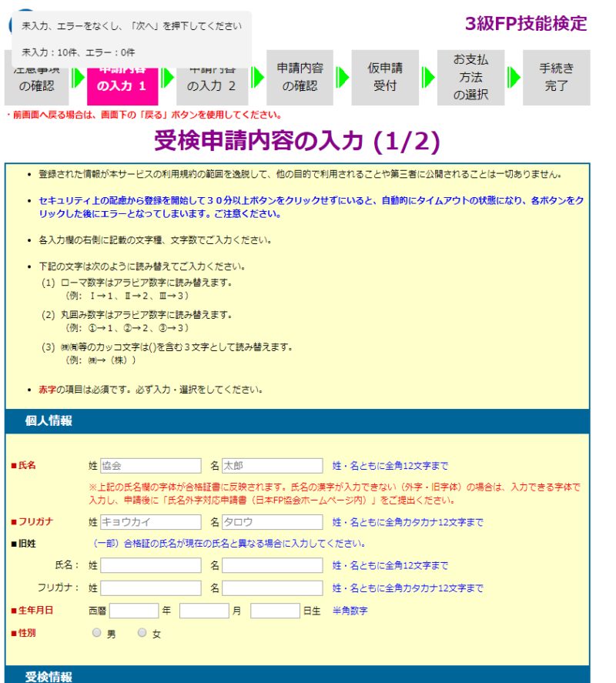Image resolution: width=616 pixels, height=683 pixels.
Task: Click the 氏名 姓 input field
Action: coord(151,466)
